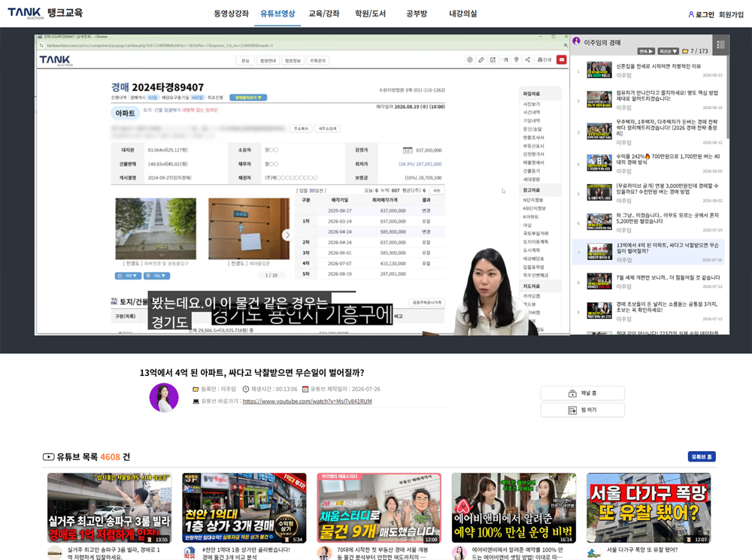This screenshot has width=752, height=560.
Task: Click the next photo arrow on property image
Action: coord(287,235)
